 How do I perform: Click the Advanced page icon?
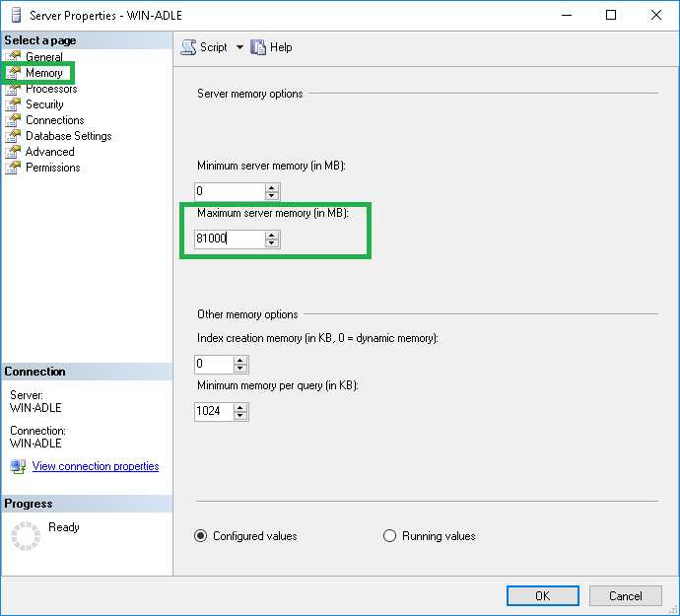13,152
